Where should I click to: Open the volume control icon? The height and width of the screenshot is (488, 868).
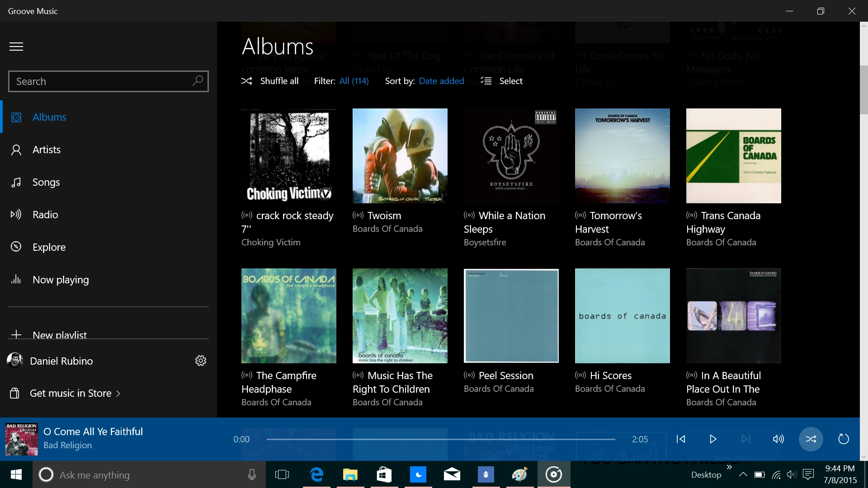778,439
